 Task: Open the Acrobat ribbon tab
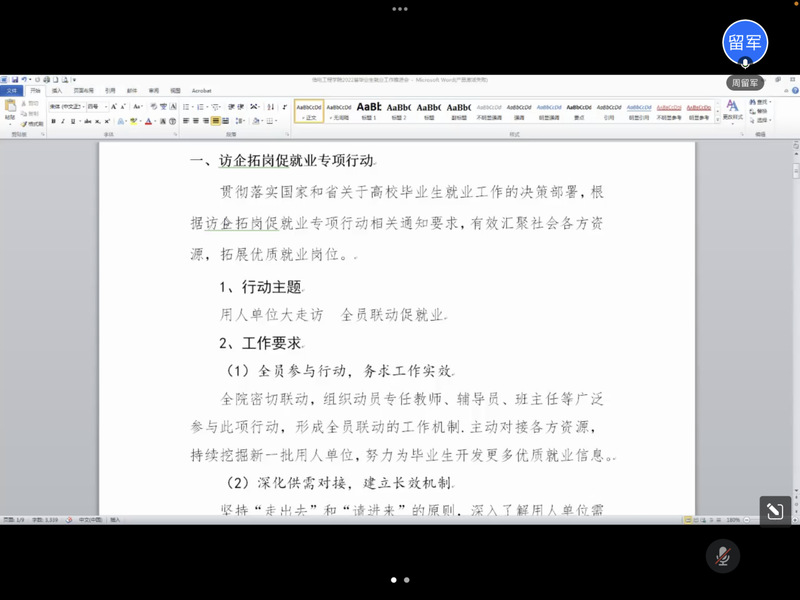click(201, 90)
